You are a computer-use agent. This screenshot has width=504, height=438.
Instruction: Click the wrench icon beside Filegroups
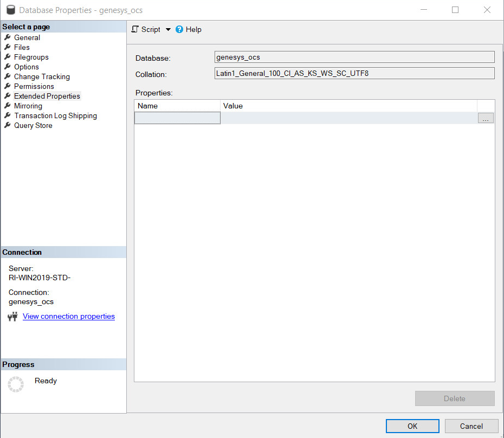(8, 57)
